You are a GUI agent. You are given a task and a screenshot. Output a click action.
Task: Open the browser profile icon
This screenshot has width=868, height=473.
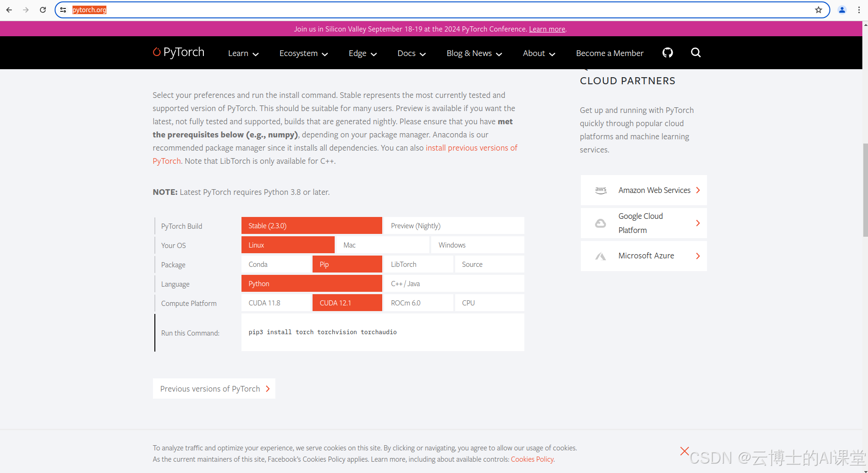pos(842,10)
